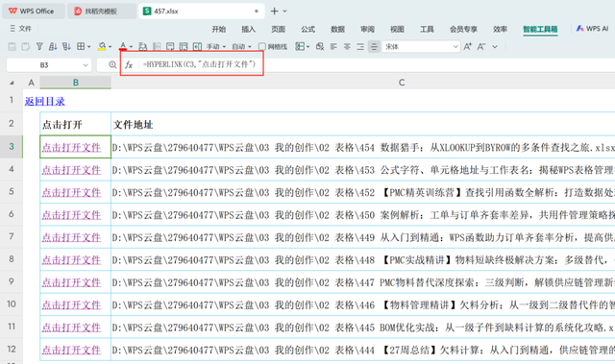The height and width of the screenshot is (364, 615).
Task: Switch to the WPS Office home tab
Action: coord(33,11)
